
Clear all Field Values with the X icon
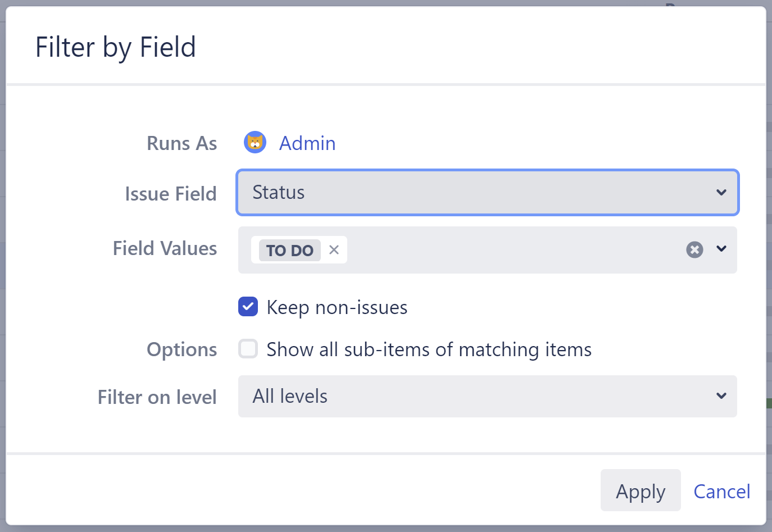(x=694, y=249)
